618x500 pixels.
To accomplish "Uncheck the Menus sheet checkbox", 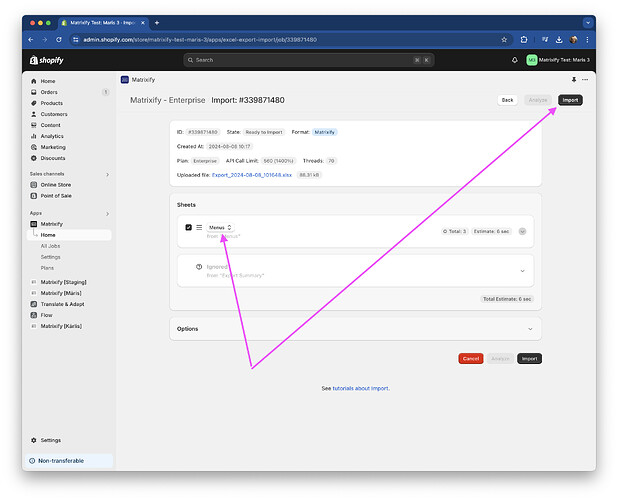I will coord(188,227).
